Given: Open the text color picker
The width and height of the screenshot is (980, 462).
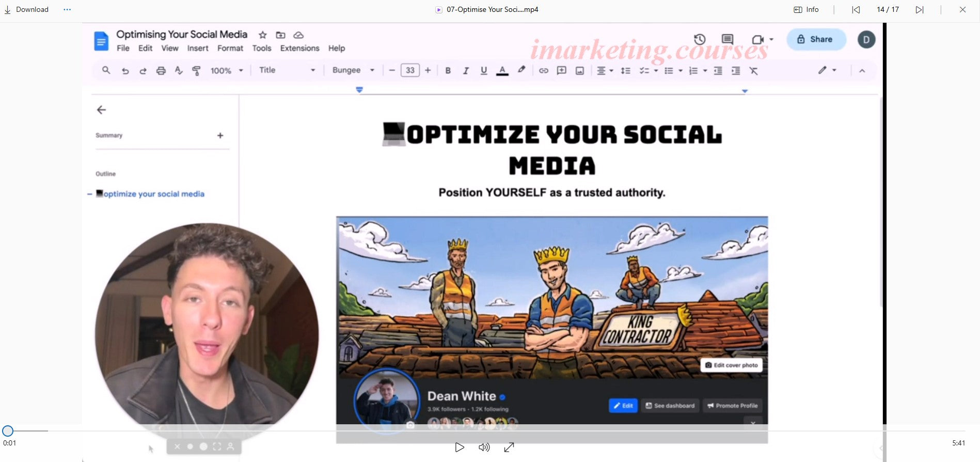Looking at the screenshot, I should (x=502, y=71).
